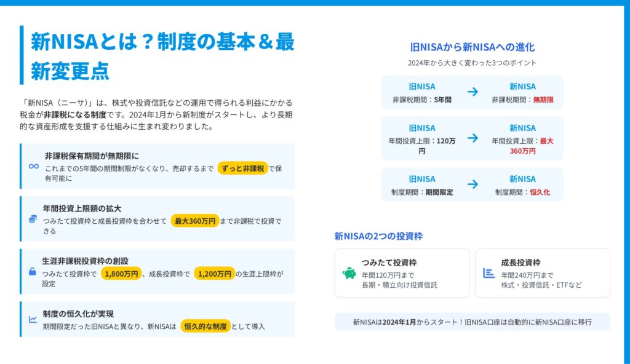Click the 新NISAの2つの投資枠 section heading
Image resolution: width=630 pixels, height=364 pixels.
click(378, 236)
